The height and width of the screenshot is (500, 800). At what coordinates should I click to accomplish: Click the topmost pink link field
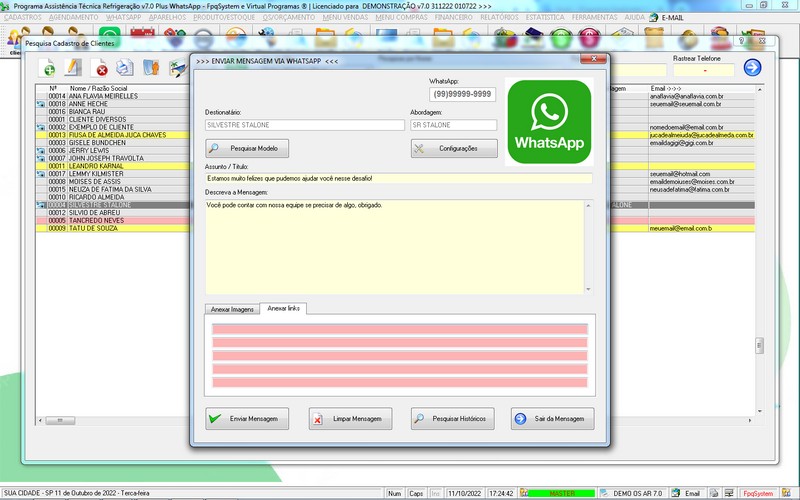coord(399,329)
